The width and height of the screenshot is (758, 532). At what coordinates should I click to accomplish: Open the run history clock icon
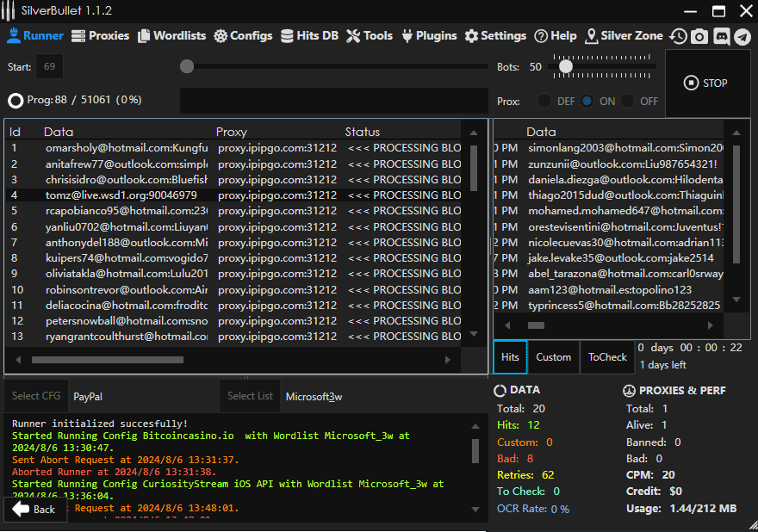pyautogui.click(x=679, y=36)
